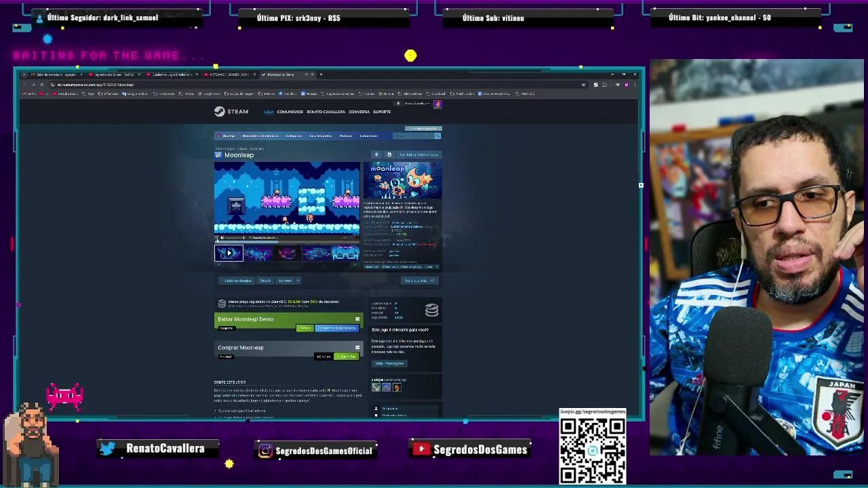This screenshot has height=488, width=868.
Task: Click the icon button left of Central da Comunidade
Action: [x=389, y=155]
